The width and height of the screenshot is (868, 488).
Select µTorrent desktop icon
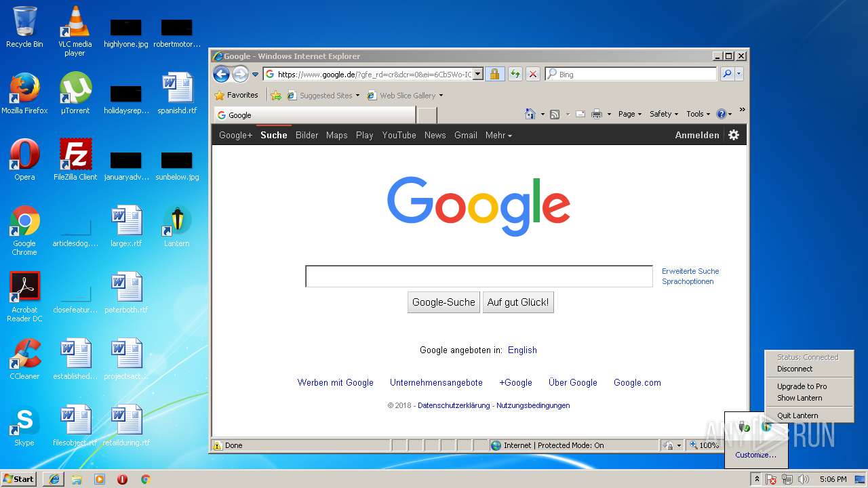[75, 94]
